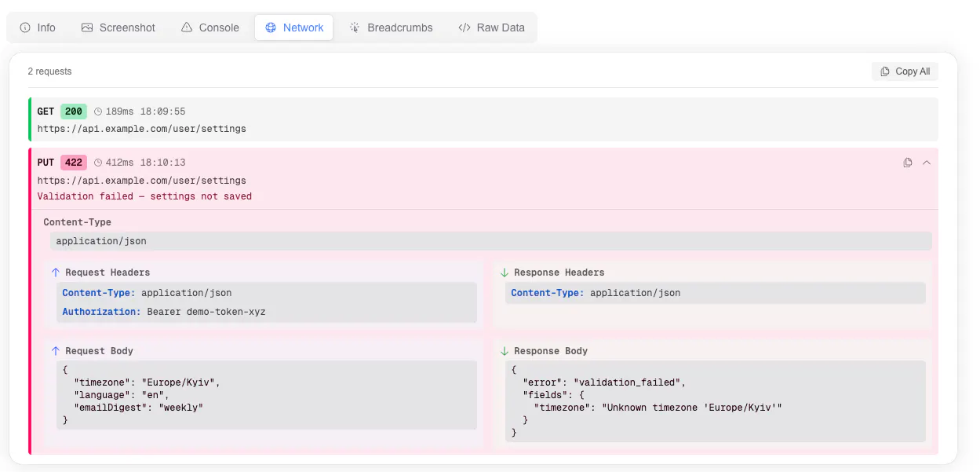The image size is (980, 472).
Task: Click the Response Body arrow icon
Action: [x=505, y=351]
